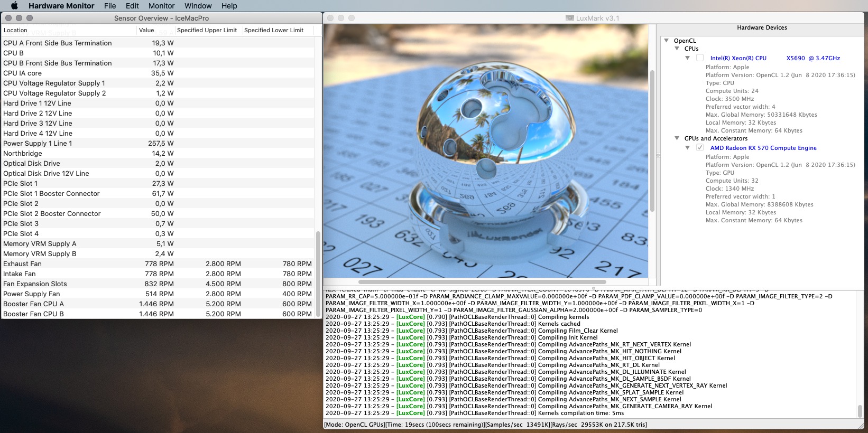Screen dimensions: 868x433
Task: Click the Kernels compilation time log line
Action: coord(475,413)
